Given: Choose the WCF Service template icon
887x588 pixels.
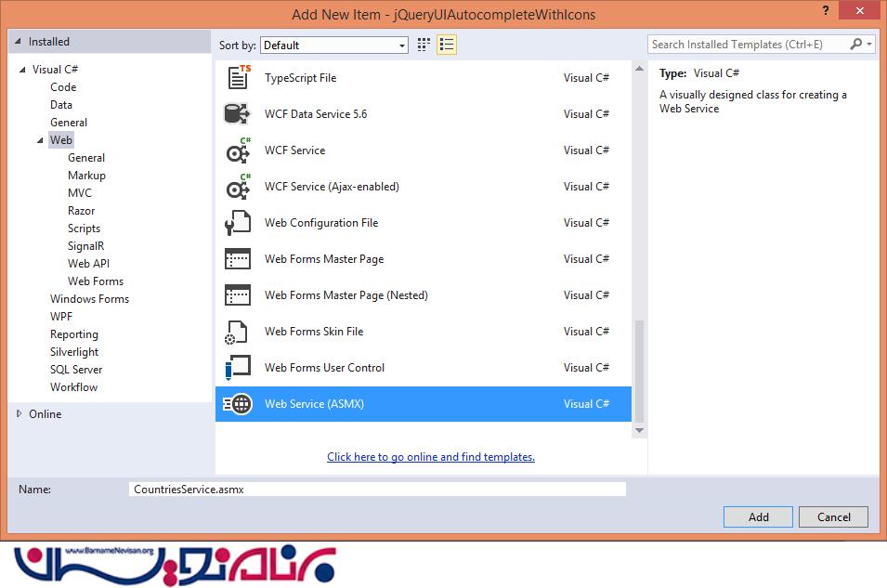Looking at the screenshot, I should (x=238, y=150).
